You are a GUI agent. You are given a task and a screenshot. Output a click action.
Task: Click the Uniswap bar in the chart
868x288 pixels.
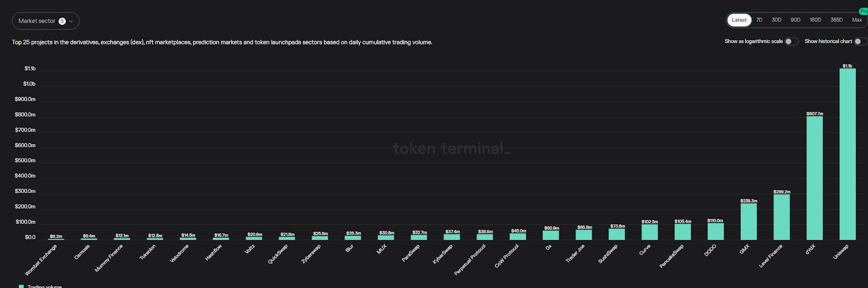(847, 155)
